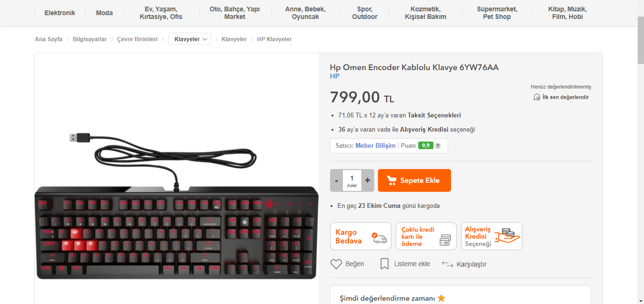Go to the Çevre Birimleri breadcrumb
644x304 pixels.
pos(137,39)
